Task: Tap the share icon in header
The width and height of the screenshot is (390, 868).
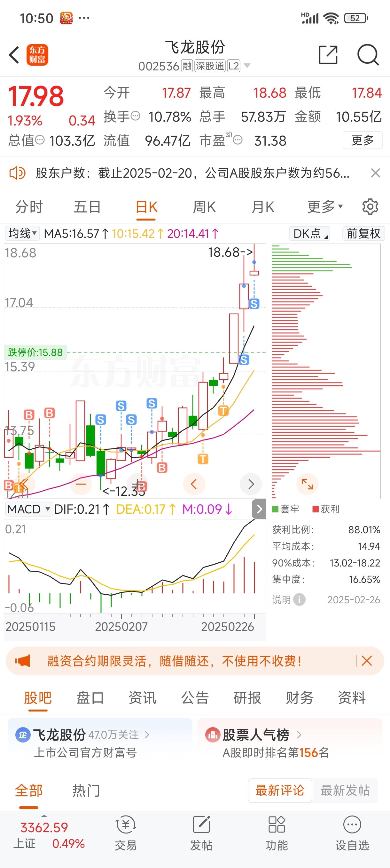Action: click(328, 55)
